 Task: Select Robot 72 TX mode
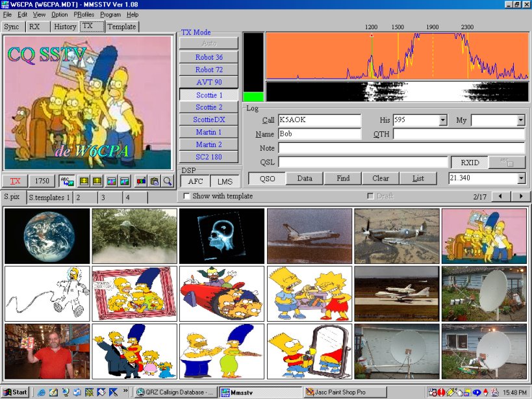(209, 70)
